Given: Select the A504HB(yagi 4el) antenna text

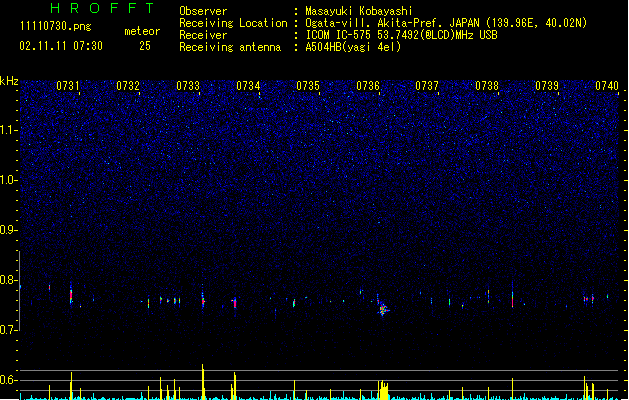Looking at the screenshot, I should point(353,47).
